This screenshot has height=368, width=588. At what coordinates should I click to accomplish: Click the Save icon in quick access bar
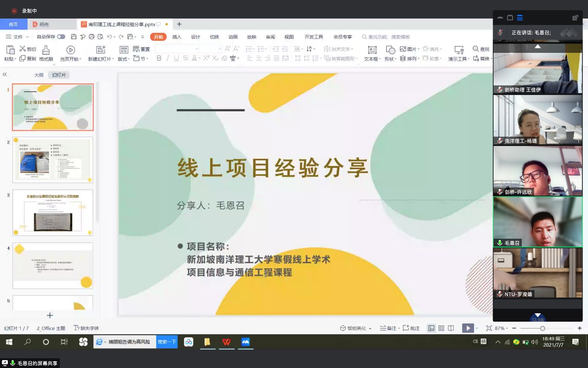74,37
